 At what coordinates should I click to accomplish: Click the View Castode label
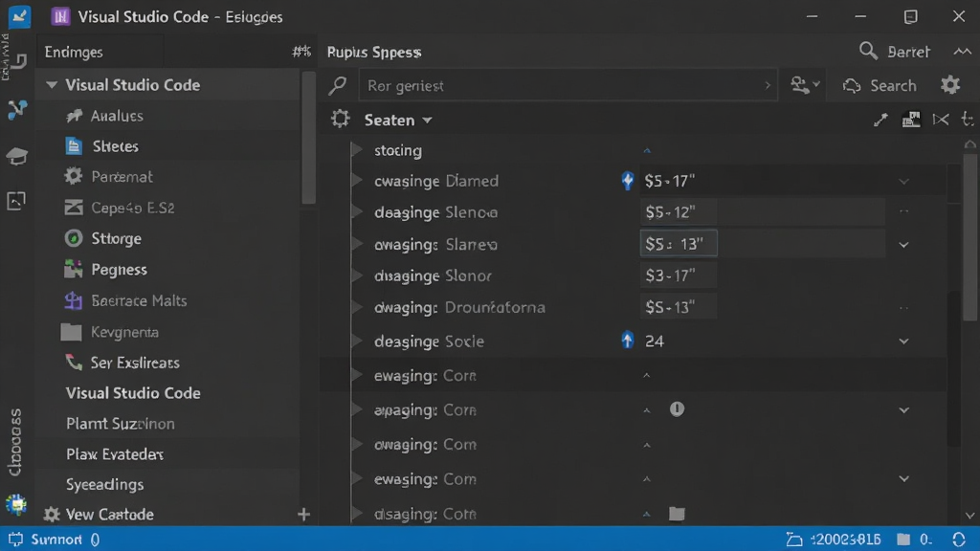tap(110, 514)
